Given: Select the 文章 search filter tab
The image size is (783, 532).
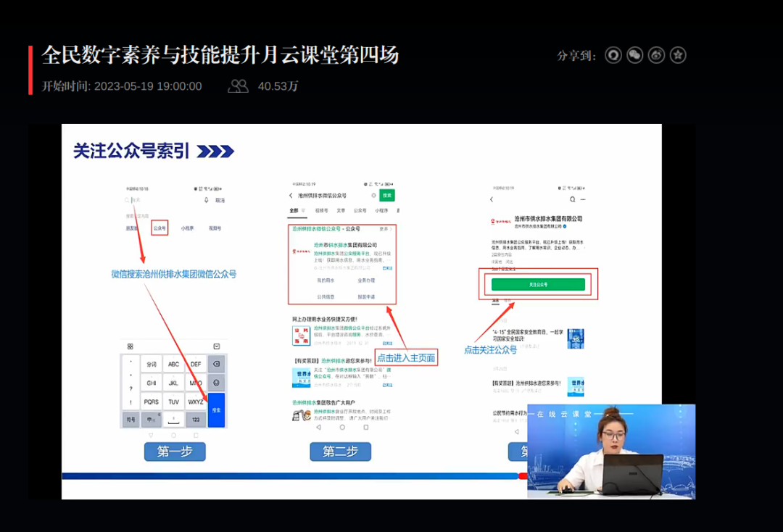Looking at the screenshot, I should point(341,210).
